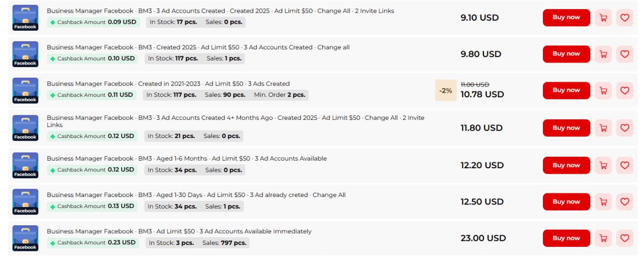Image resolution: width=644 pixels, height=266 pixels.
Task: Click the -2% discount badge
Action: 445,91
